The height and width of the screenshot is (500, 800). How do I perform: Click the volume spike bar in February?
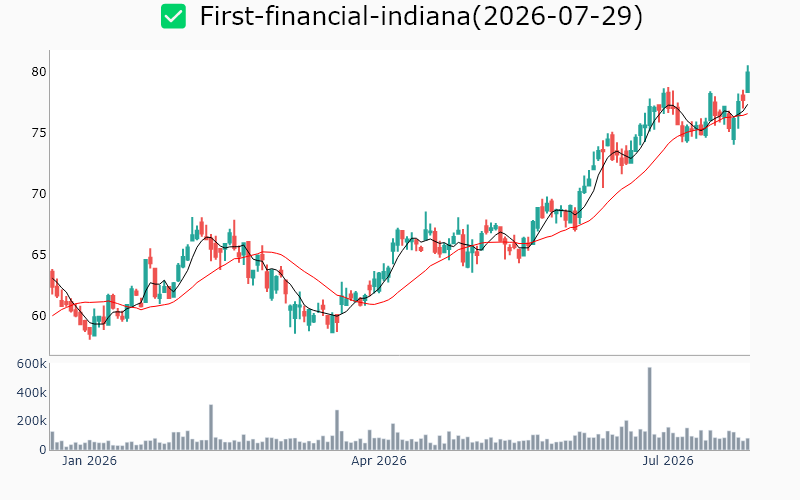[211, 428]
